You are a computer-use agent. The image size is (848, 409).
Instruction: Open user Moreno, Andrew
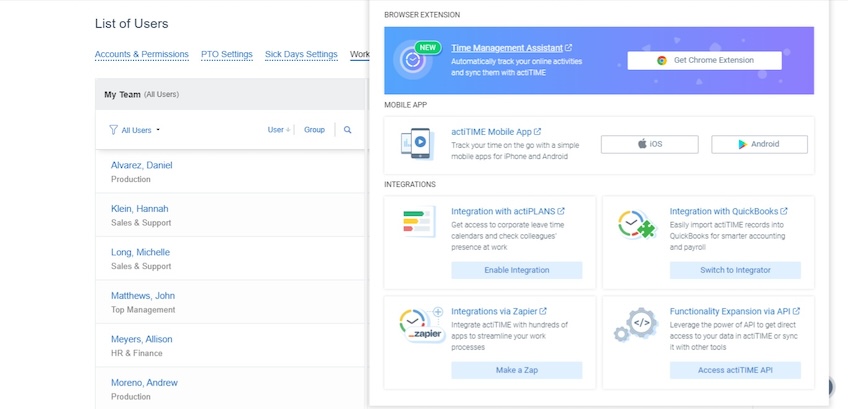coord(144,382)
